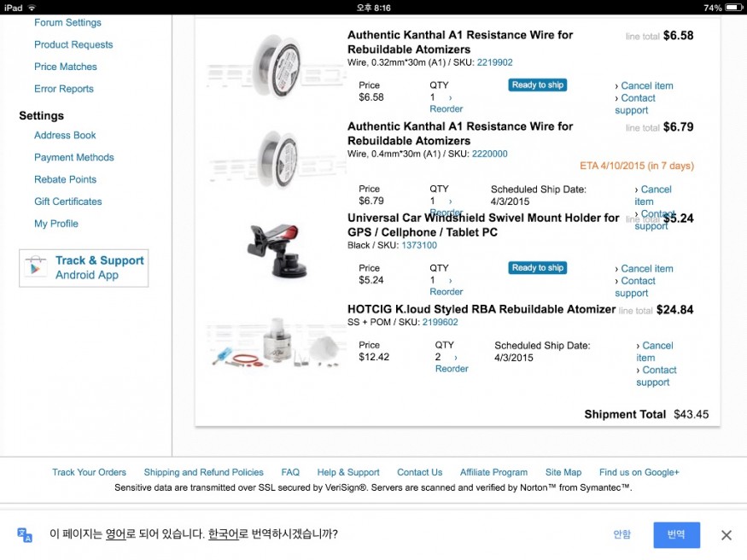Open SKU 2219902 link
This screenshot has height=560, width=747.
click(x=494, y=62)
